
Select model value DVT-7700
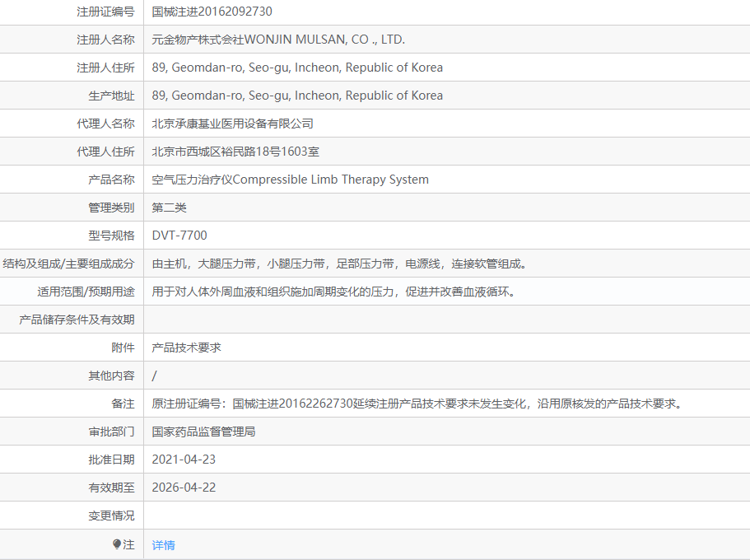(x=179, y=236)
